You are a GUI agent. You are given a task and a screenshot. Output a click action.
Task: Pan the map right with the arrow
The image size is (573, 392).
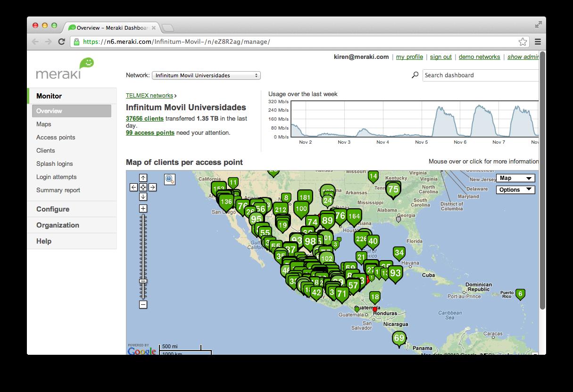click(x=152, y=187)
